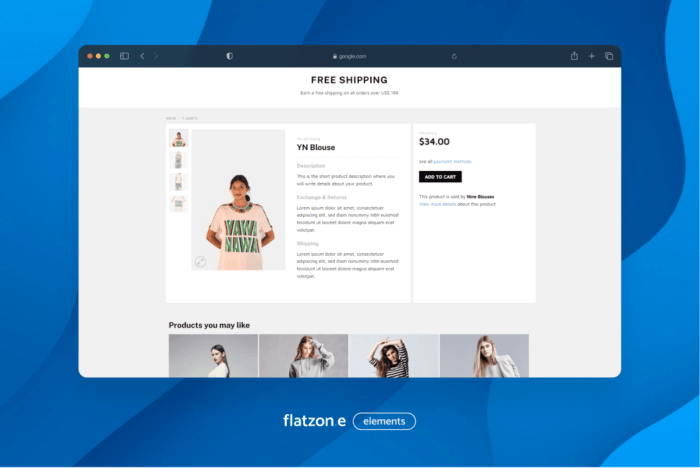
Task: Open a new tab with the plus icon
Action: click(x=591, y=56)
